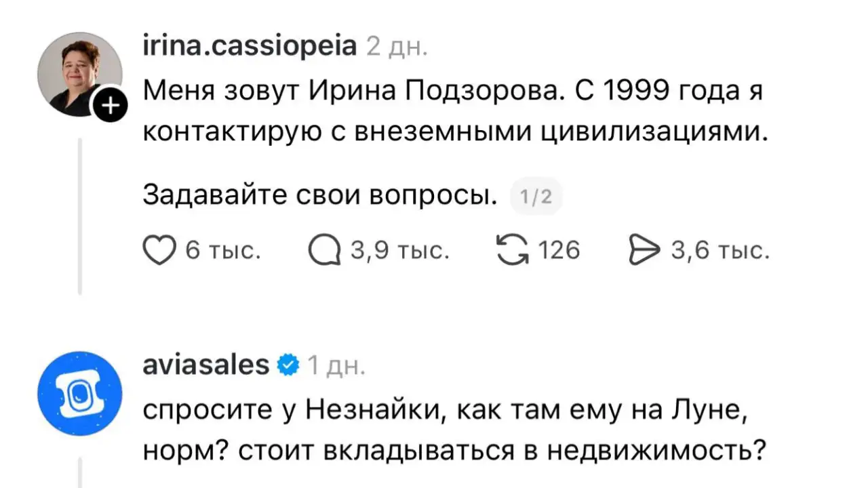Expand the comment thread below aviasales
The height and width of the screenshot is (488, 868).
80,474
